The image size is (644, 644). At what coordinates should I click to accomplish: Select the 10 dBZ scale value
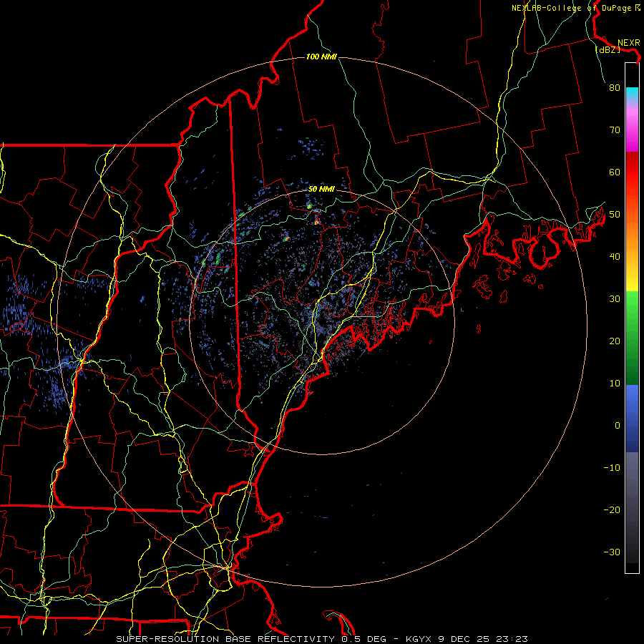tap(615, 384)
